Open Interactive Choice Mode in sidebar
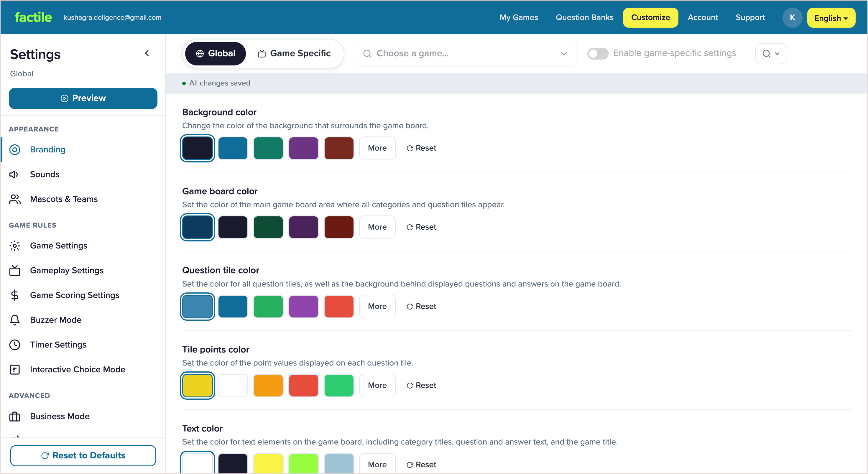This screenshot has width=868, height=474. (83, 370)
